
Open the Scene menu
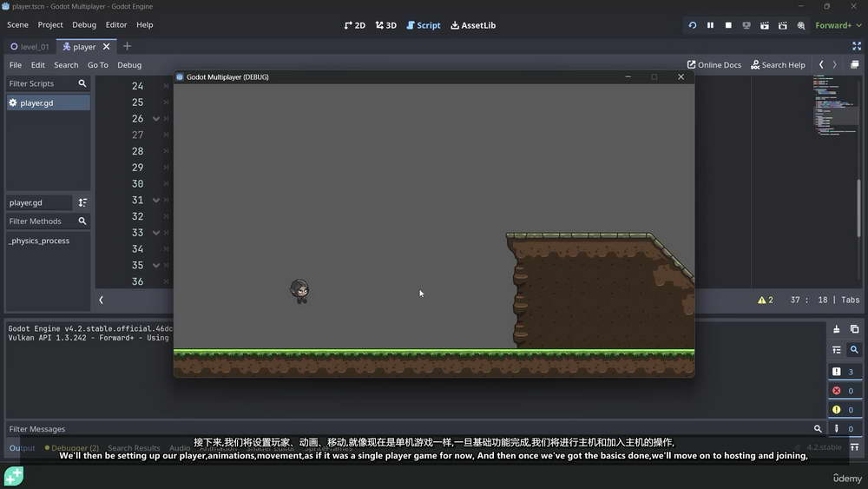[x=17, y=25]
